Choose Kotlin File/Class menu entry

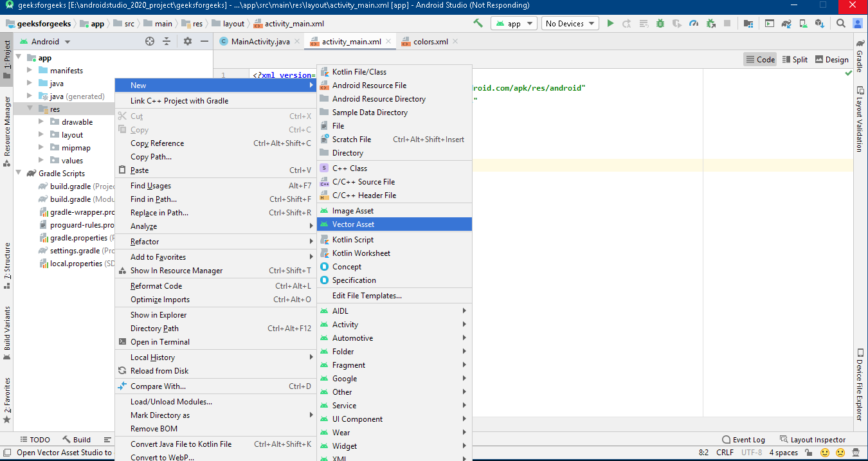(394, 72)
